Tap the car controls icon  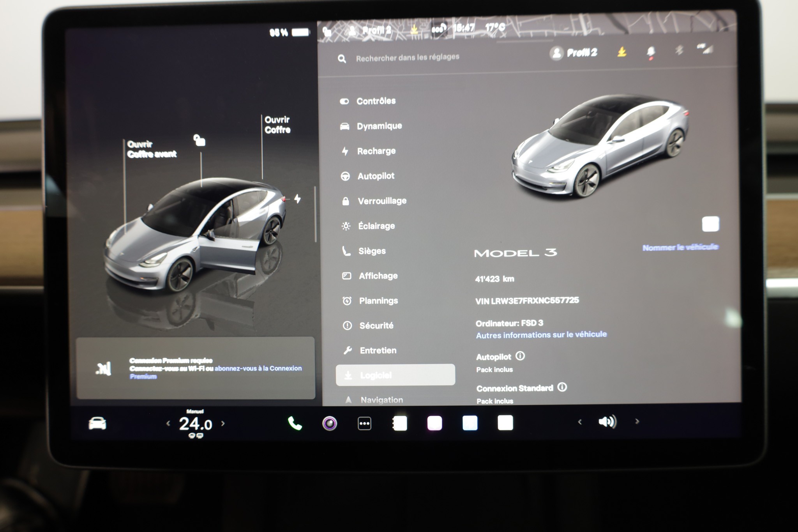tap(97, 423)
